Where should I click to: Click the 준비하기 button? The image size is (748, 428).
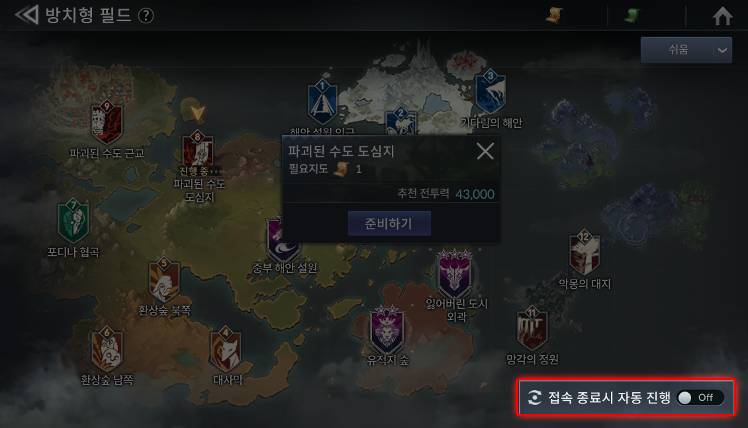pyautogui.click(x=389, y=223)
